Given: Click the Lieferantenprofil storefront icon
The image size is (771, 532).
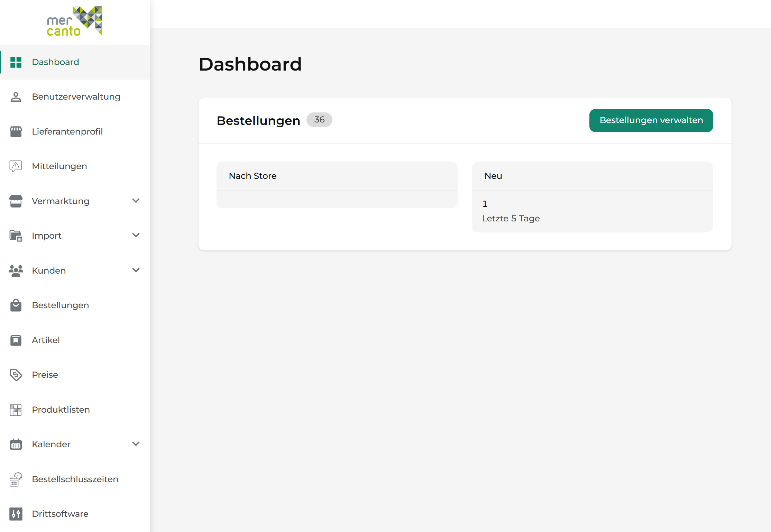Looking at the screenshot, I should click(x=16, y=132).
